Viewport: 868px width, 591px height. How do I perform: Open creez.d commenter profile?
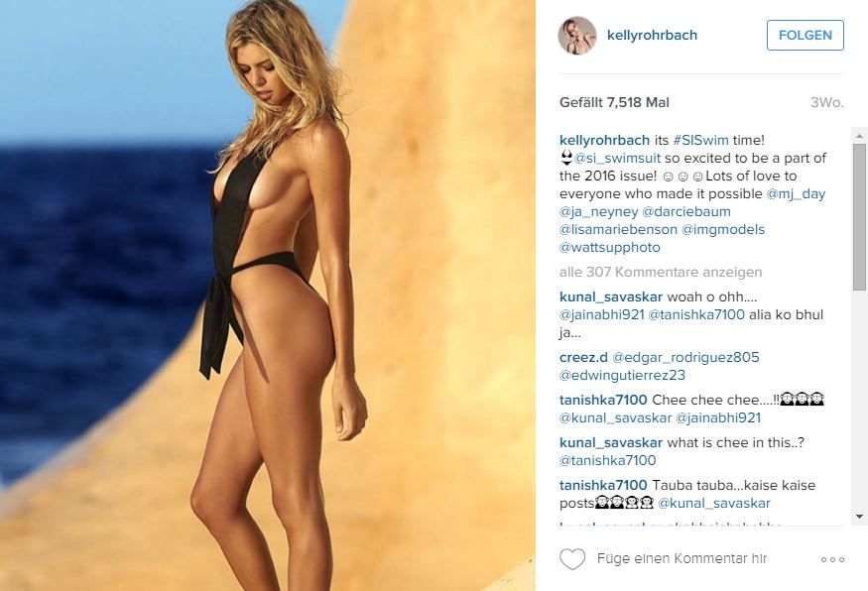[x=583, y=358]
